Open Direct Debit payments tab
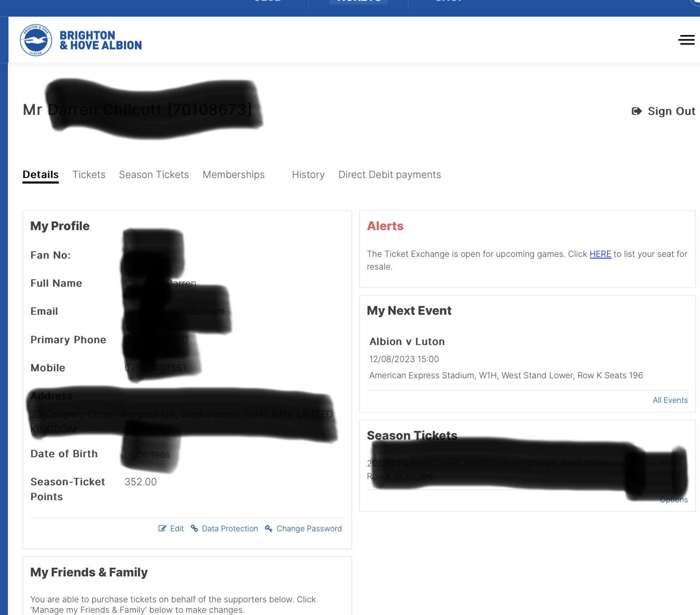This screenshot has width=700, height=615. point(389,174)
